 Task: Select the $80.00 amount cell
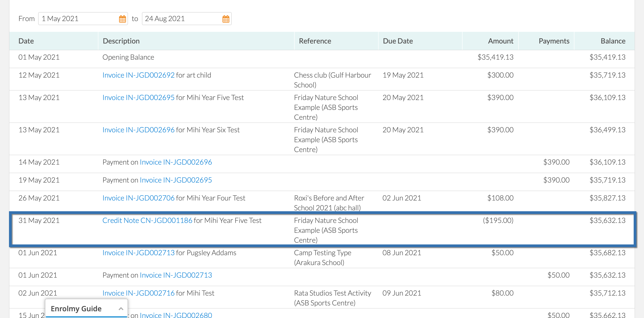(503, 293)
